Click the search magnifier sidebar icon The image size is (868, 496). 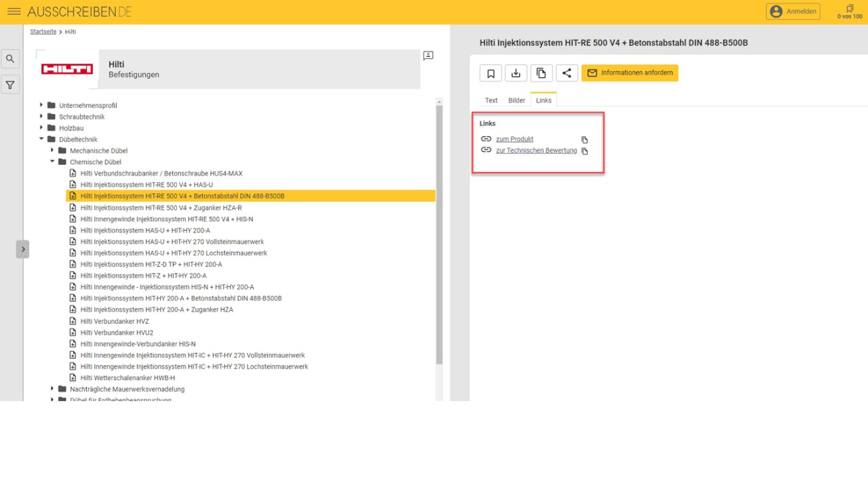click(x=10, y=59)
